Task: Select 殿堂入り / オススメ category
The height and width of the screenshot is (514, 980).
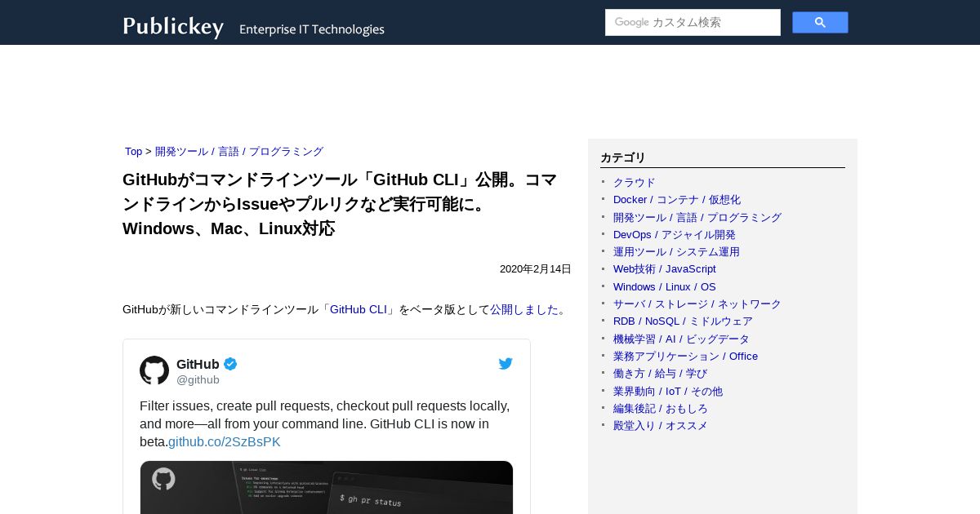Action: 661,426
